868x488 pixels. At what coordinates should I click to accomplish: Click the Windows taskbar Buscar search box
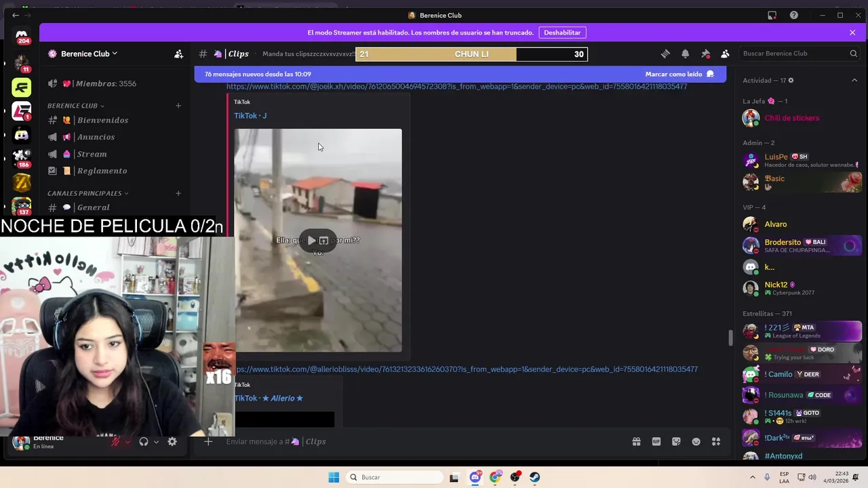(396, 477)
